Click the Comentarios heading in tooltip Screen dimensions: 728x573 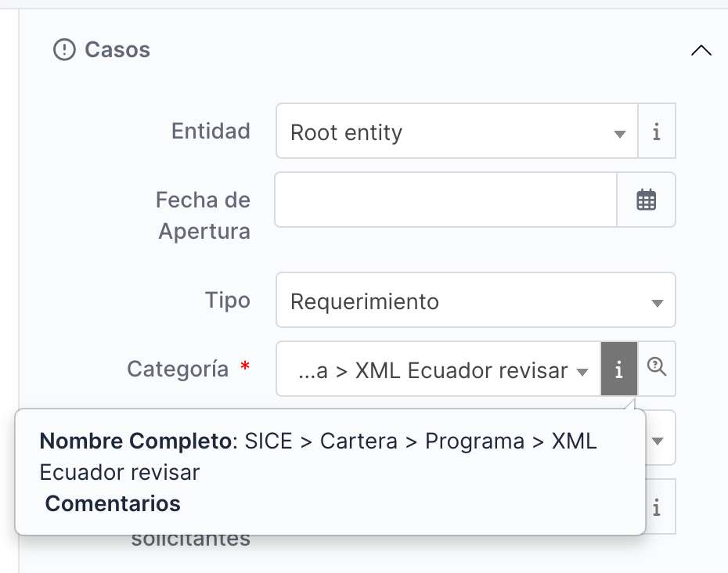pos(113,503)
